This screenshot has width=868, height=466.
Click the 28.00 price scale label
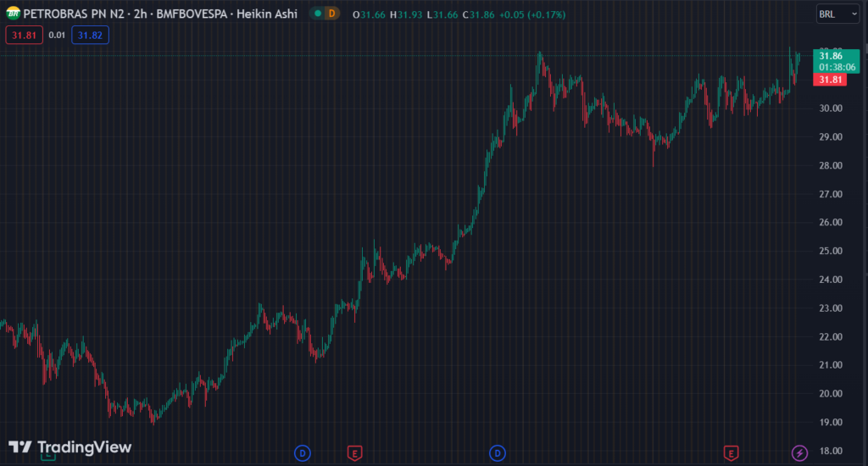click(x=831, y=165)
